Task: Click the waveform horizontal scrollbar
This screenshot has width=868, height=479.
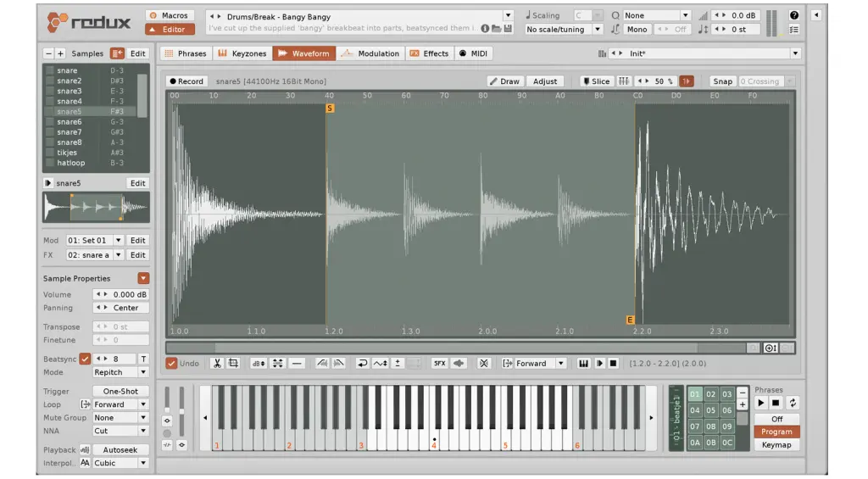Action: pos(456,348)
